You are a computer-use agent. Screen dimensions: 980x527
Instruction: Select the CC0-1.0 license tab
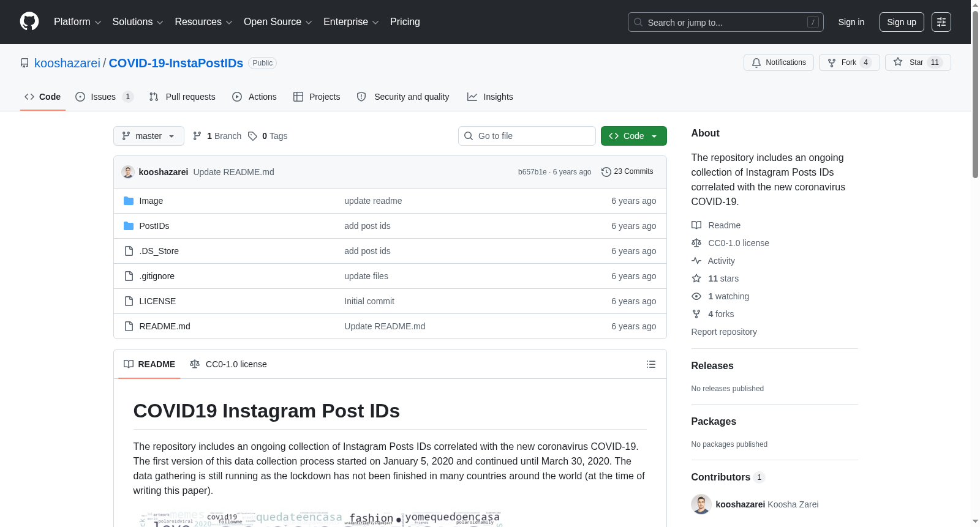(x=228, y=364)
